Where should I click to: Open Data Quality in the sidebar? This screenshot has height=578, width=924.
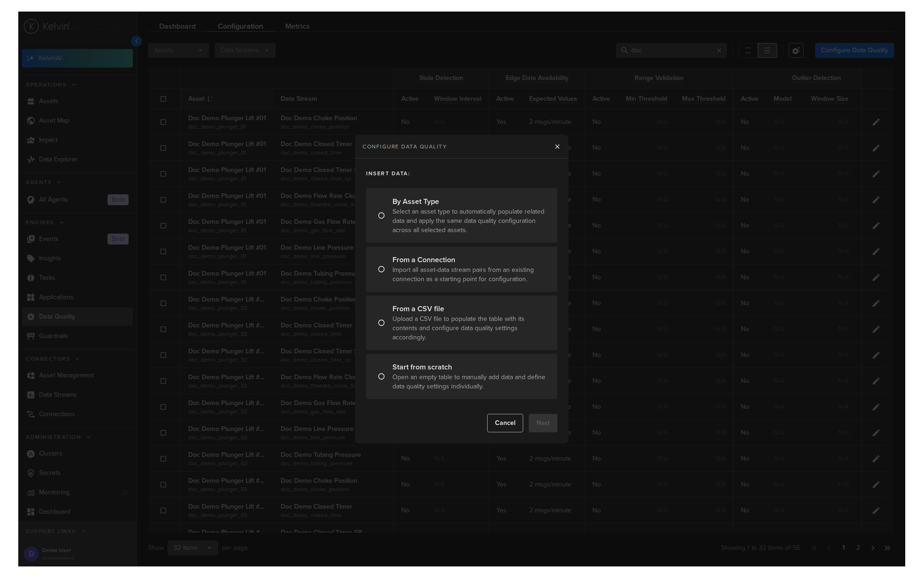(77, 316)
